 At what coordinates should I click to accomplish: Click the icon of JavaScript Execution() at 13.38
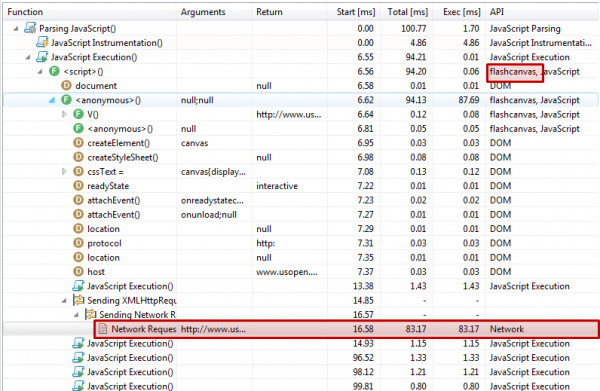point(78,286)
